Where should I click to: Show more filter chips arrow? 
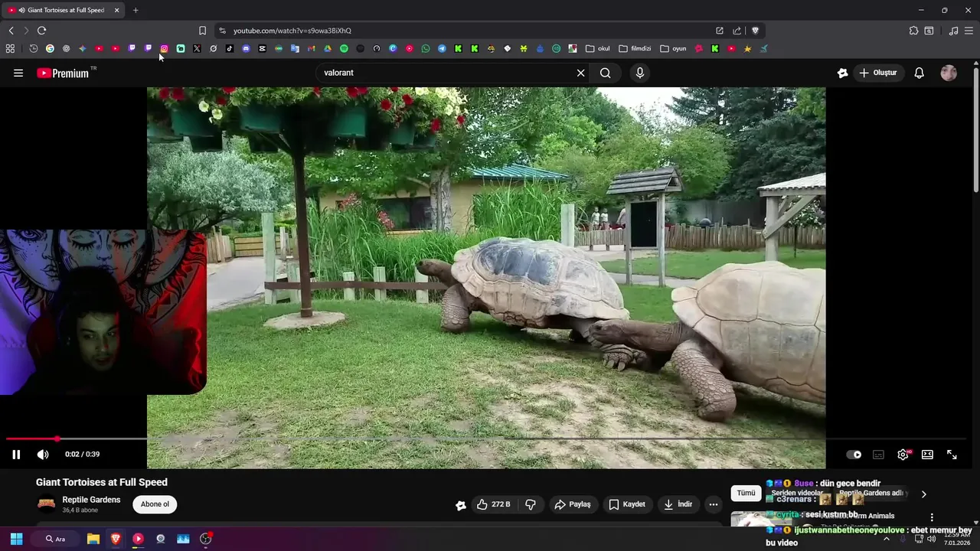(x=923, y=494)
